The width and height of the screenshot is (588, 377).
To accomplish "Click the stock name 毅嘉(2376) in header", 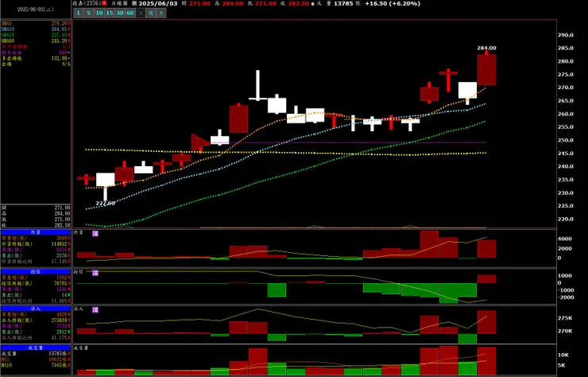I will click(87, 3).
